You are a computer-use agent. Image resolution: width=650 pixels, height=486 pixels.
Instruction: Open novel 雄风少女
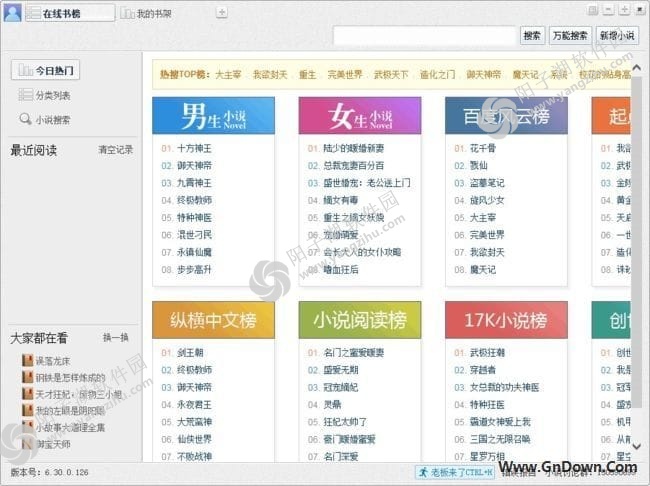click(487, 200)
